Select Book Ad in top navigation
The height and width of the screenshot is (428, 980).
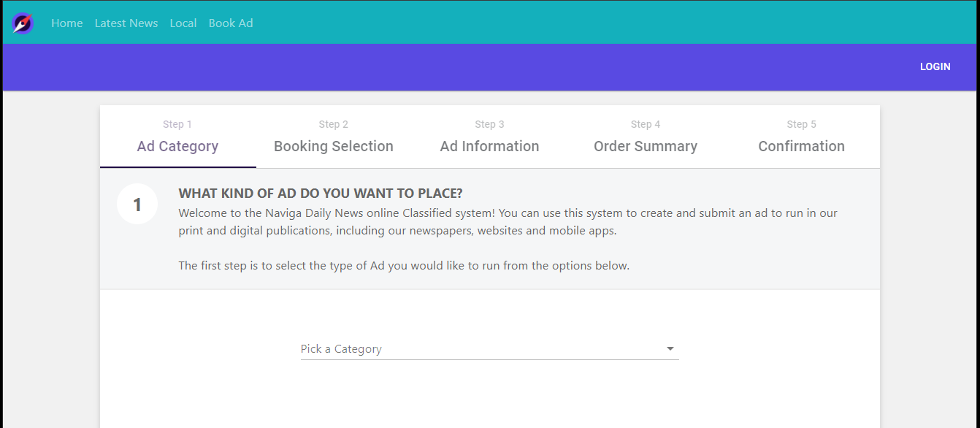(x=231, y=23)
